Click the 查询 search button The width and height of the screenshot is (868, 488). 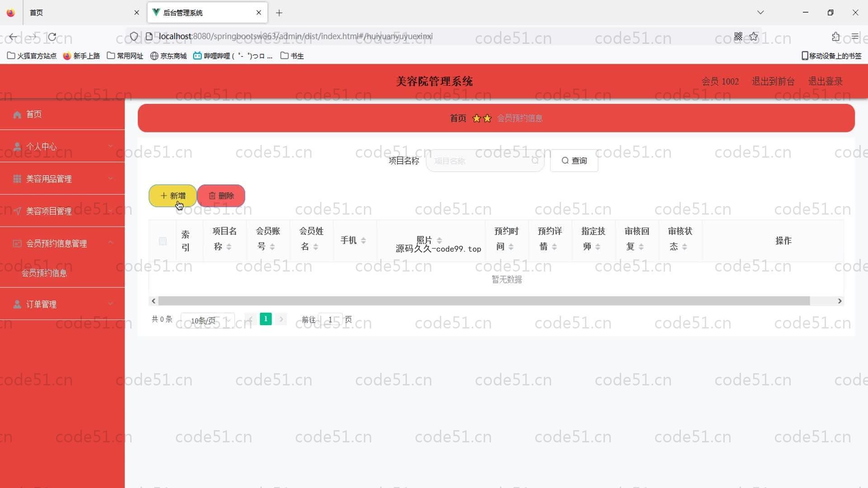point(574,161)
